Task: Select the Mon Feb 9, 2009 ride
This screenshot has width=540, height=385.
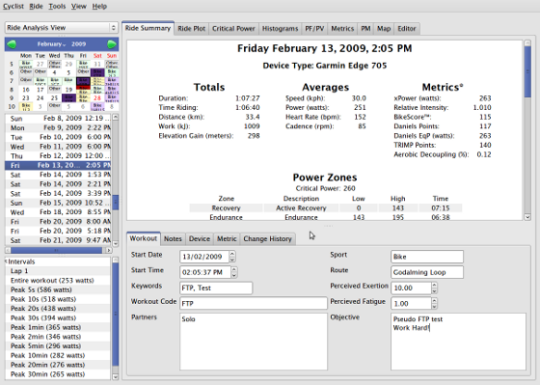Action: pos(58,128)
